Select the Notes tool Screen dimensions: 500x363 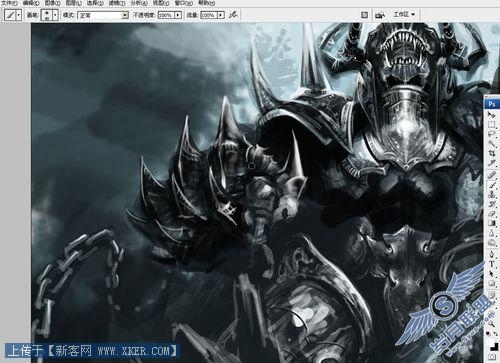(x=492, y=294)
